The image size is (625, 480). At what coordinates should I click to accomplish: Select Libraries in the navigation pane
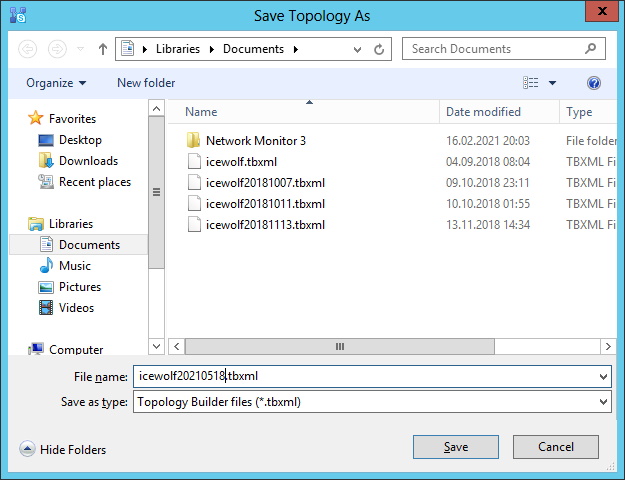click(x=71, y=224)
